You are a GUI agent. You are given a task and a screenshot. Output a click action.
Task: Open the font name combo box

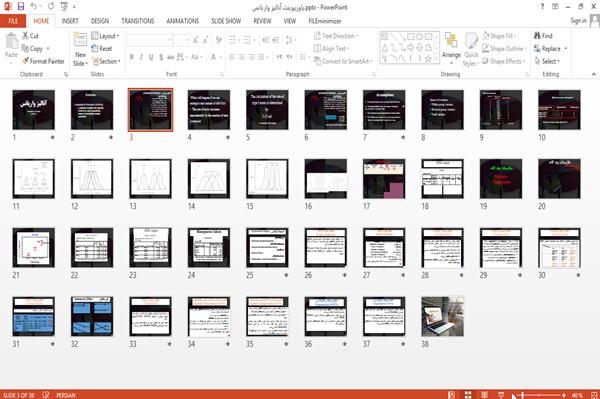point(150,40)
